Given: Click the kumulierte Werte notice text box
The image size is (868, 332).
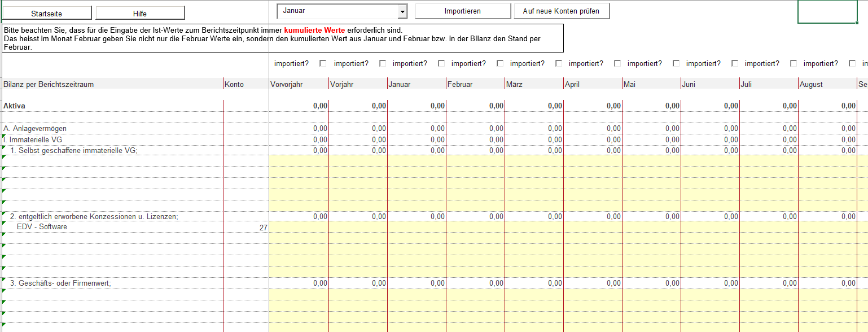Looking at the screenshot, I should point(282,38).
